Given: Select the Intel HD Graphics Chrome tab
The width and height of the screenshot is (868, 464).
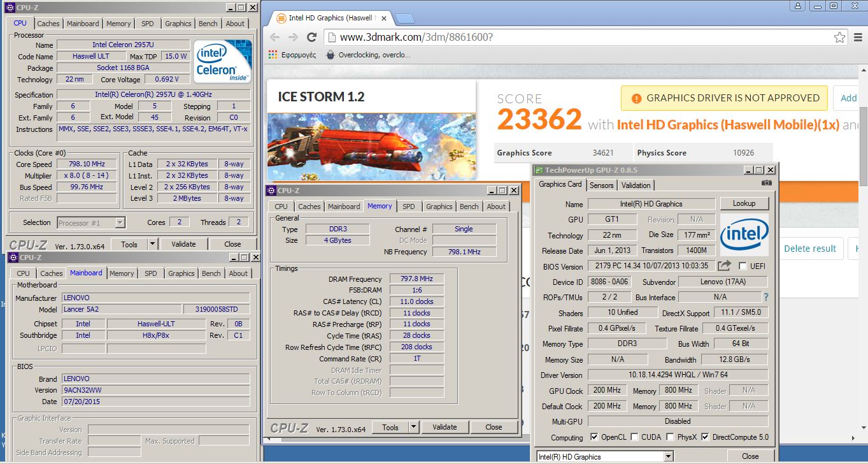Looking at the screenshot, I should (x=331, y=18).
